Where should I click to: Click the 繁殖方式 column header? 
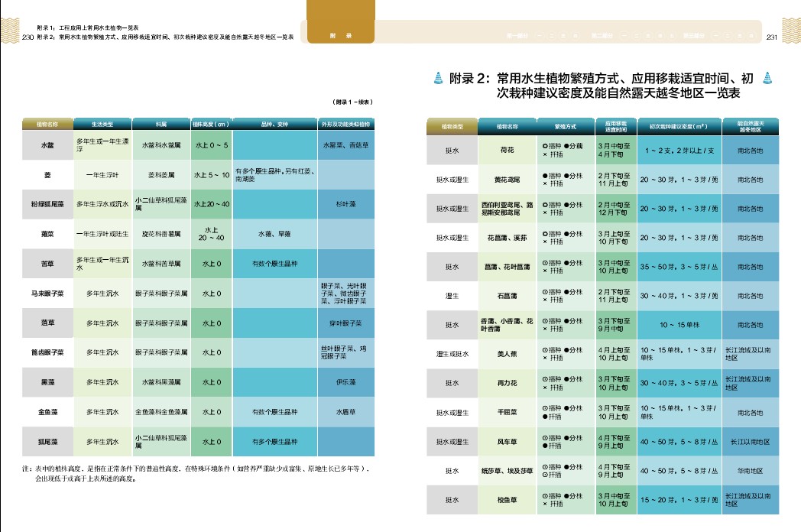click(565, 125)
